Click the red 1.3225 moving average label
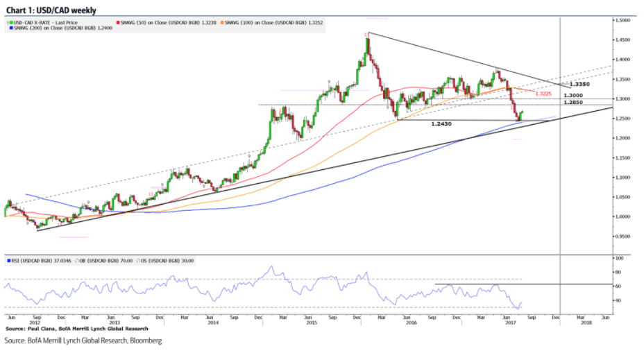Image resolution: width=644 pixels, height=360 pixels. (x=543, y=94)
